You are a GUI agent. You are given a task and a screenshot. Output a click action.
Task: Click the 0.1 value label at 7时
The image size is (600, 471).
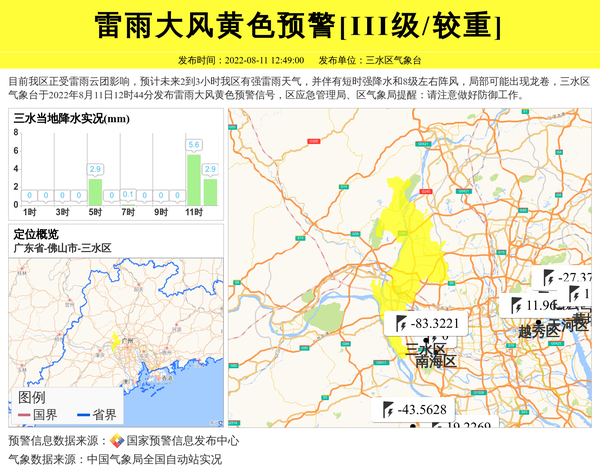(127, 195)
